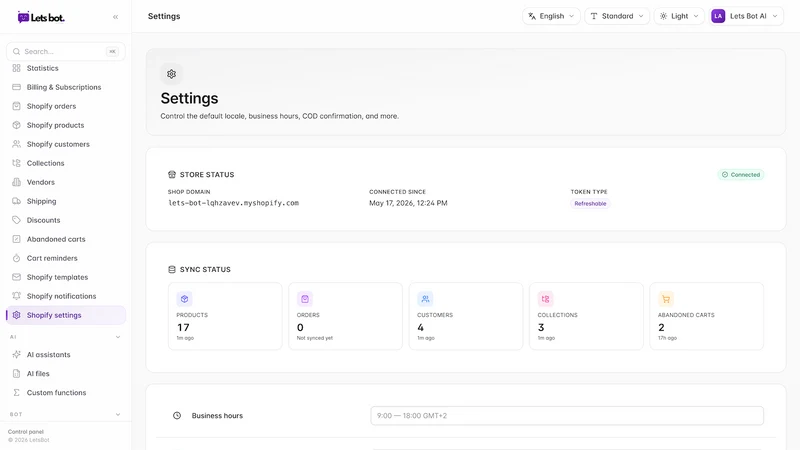Click the Refreshable token badge
This screenshot has width=800, height=450.
[x=590, y=204]
